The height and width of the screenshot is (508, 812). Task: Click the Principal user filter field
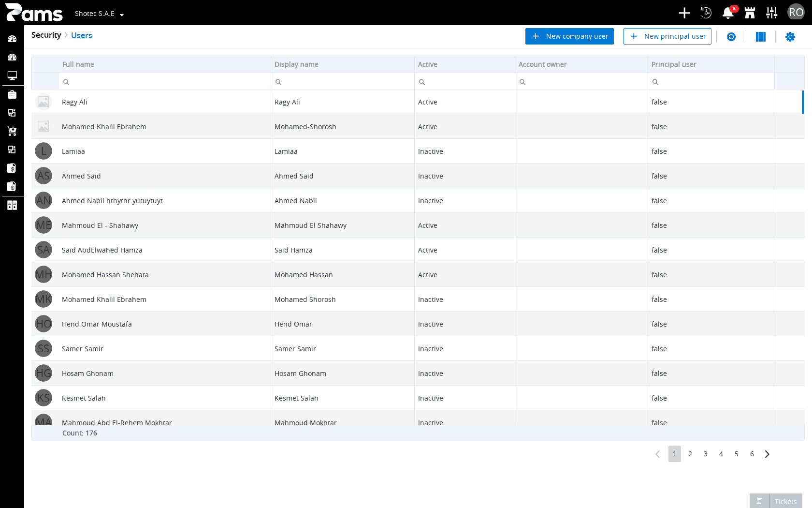coord(711,81)
